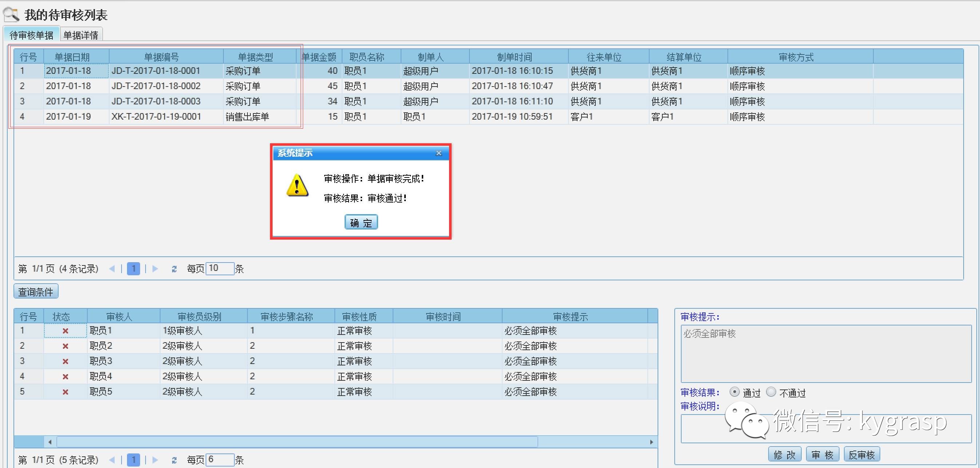This screenshot has width=980, height=468.
Task: Select row JD-T-2017-01-18-0002
Action: click(156, 86)
